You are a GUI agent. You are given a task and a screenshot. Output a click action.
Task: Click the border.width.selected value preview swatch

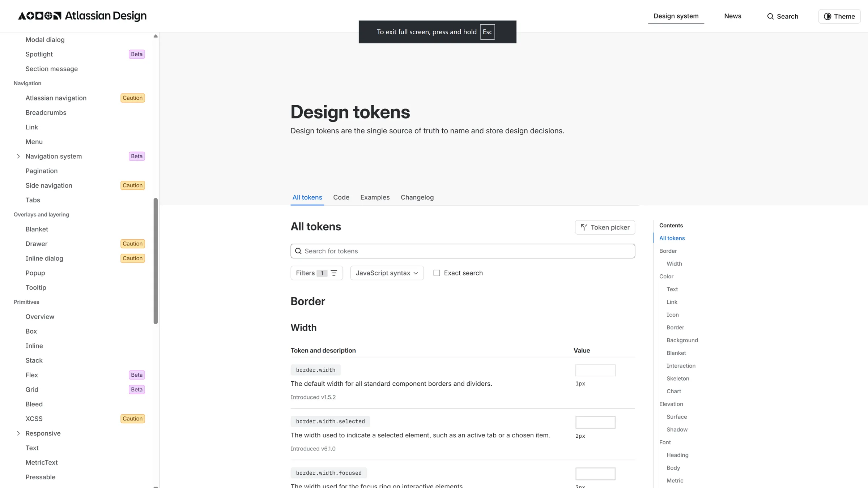point(595,422)
